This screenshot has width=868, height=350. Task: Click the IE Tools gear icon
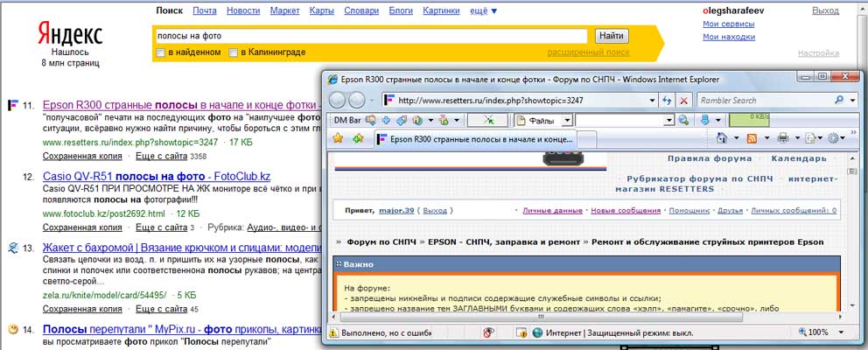834,138
